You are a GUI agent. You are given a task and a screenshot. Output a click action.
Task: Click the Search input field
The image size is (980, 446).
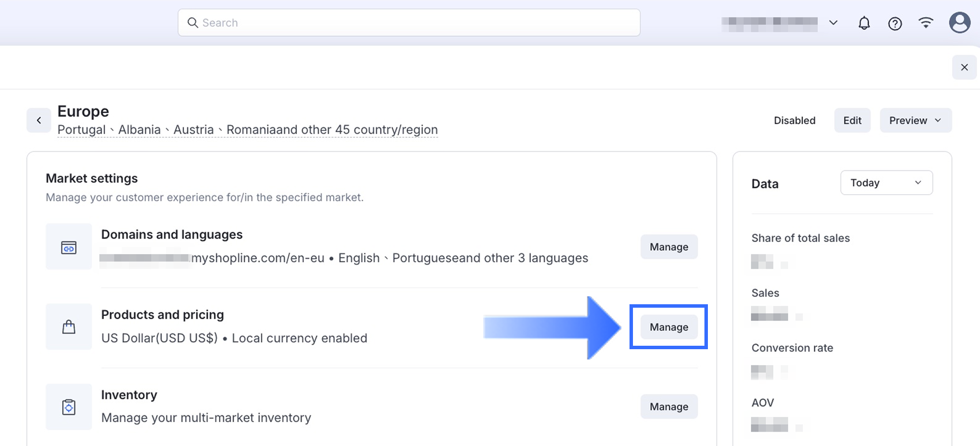click(415, 23)
